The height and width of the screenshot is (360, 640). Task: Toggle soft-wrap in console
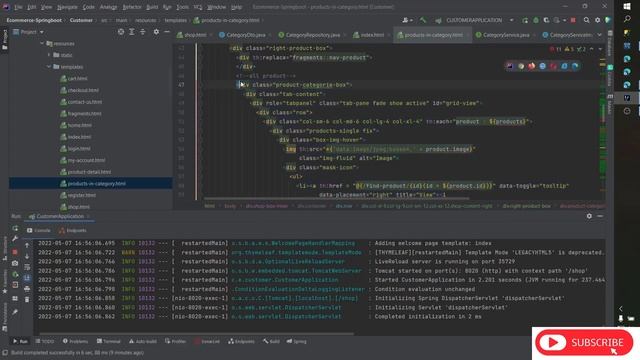(27, 267)
